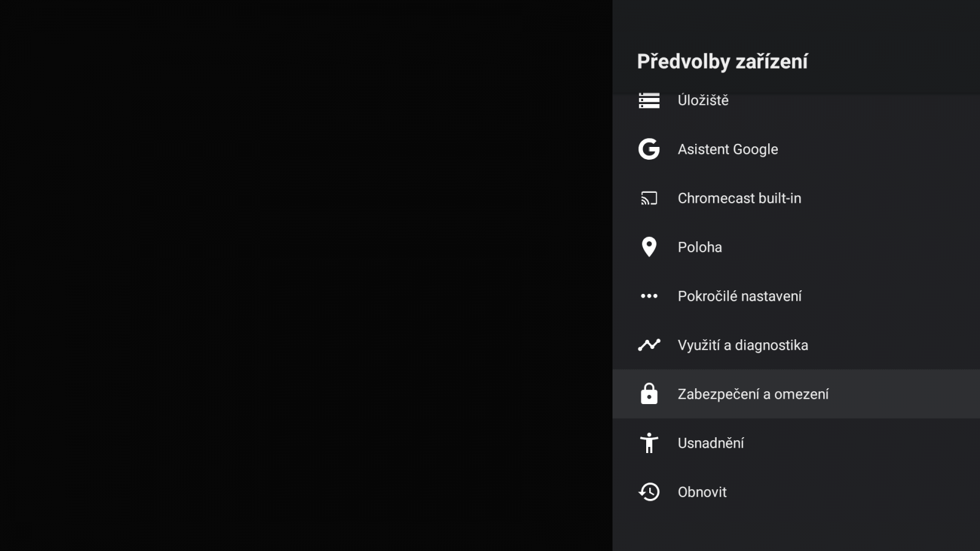Click the reset clock-arrow icon

coord(649,492)
